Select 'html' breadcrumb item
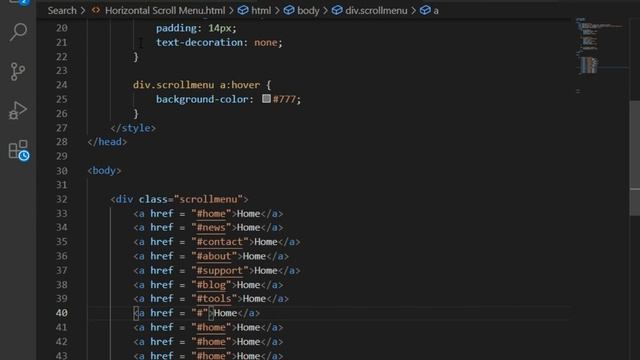The height and width of the screenshot is (360, 640). click(x=261, y=11)
